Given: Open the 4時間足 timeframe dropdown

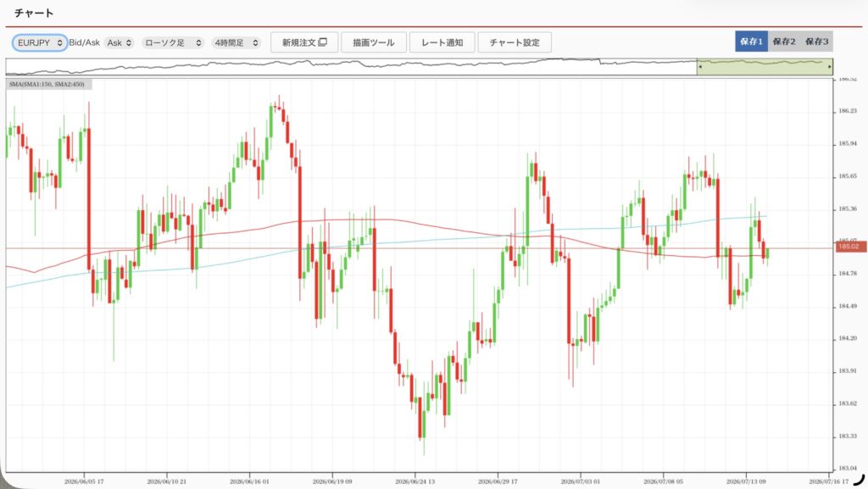Looking at the screenshot, I should coord(236,42).
